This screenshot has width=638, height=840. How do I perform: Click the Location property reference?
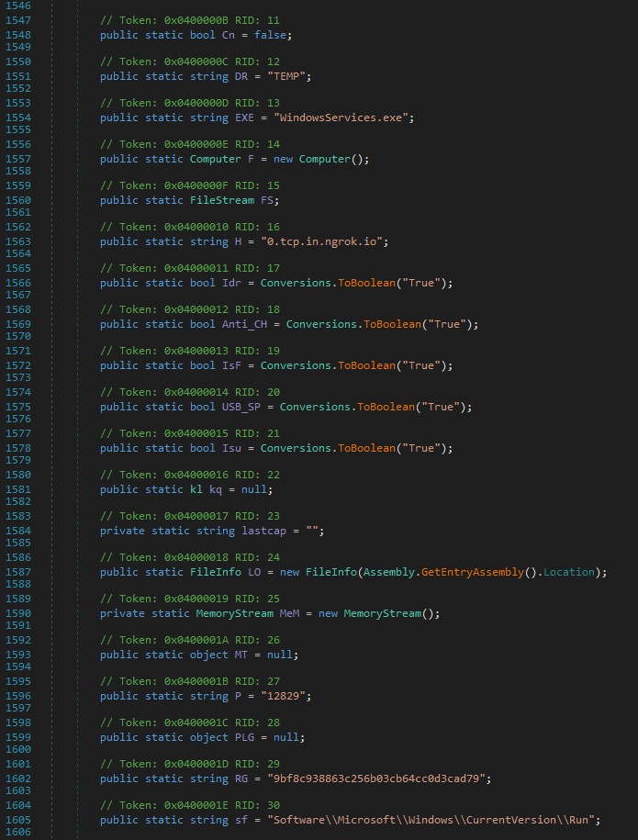(x=569, y=572)
